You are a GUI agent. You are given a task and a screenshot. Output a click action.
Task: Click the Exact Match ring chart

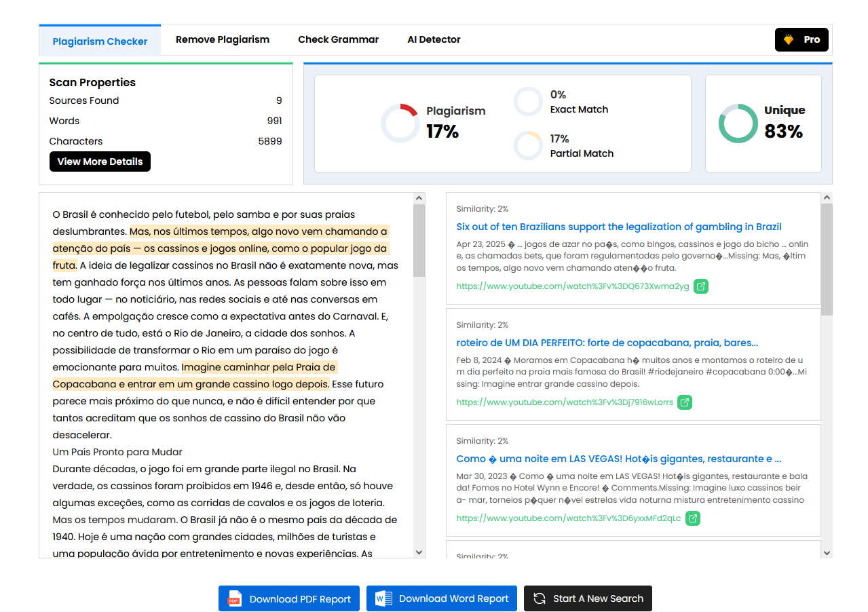(528, 102)
